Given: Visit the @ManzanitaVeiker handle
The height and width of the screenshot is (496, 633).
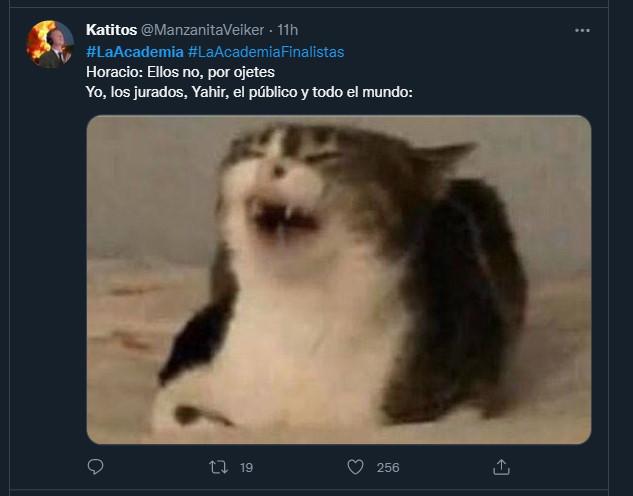Looking at the screenshot, I should [208, 30].
